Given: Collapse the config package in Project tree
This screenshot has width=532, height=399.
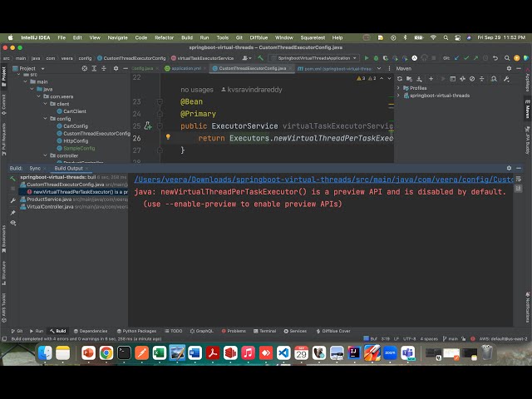Looking at the screenshot, I should [x=45, y=119].
